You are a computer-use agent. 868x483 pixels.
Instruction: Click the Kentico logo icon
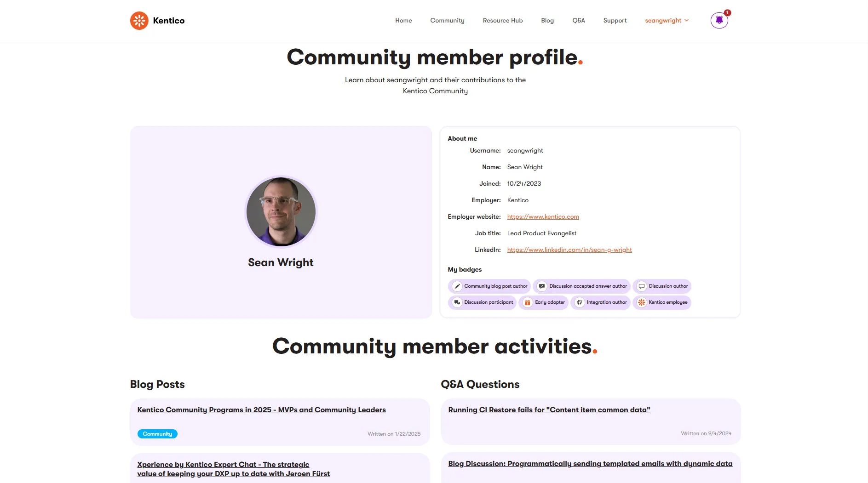coord(139,21)
